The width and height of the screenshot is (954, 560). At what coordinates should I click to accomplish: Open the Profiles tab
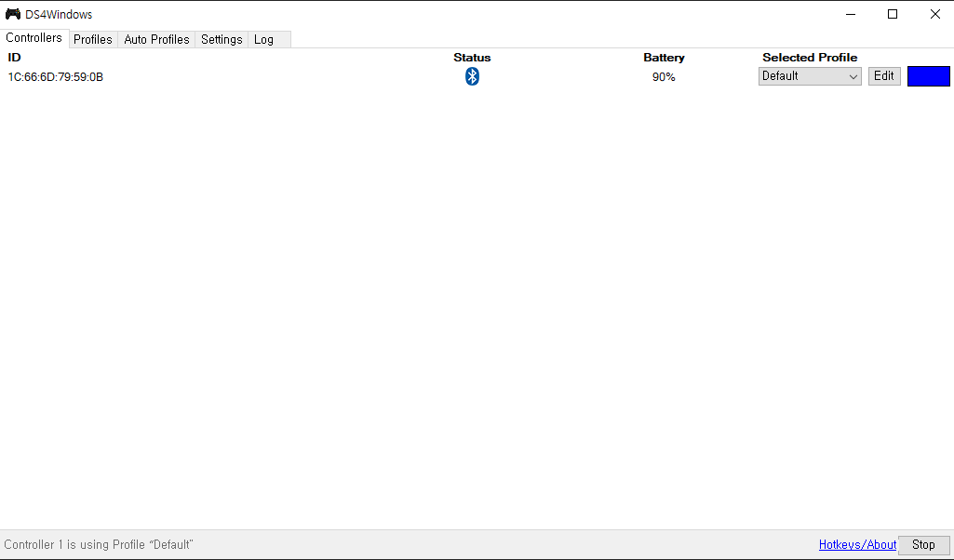click(x=93, y=39)
